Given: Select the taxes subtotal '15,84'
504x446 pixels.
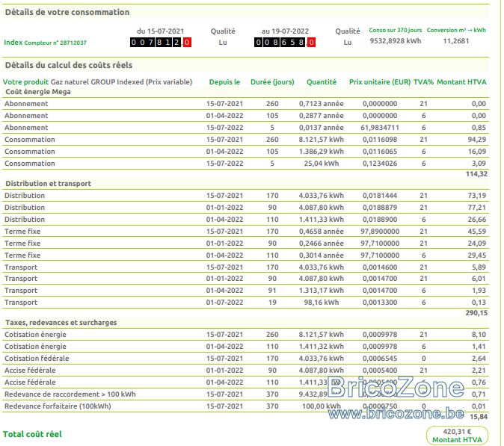Looking at the screenshot, I should click(479, 417).
